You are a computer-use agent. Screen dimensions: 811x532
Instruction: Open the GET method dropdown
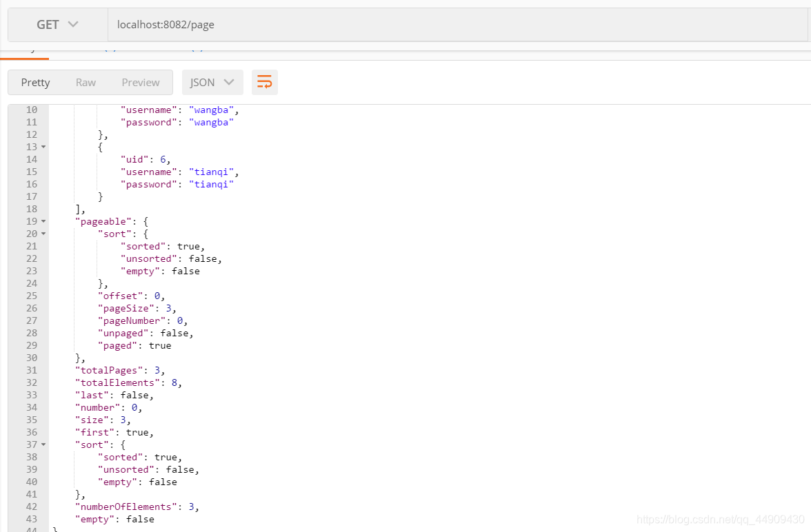(x=57, y=25)
